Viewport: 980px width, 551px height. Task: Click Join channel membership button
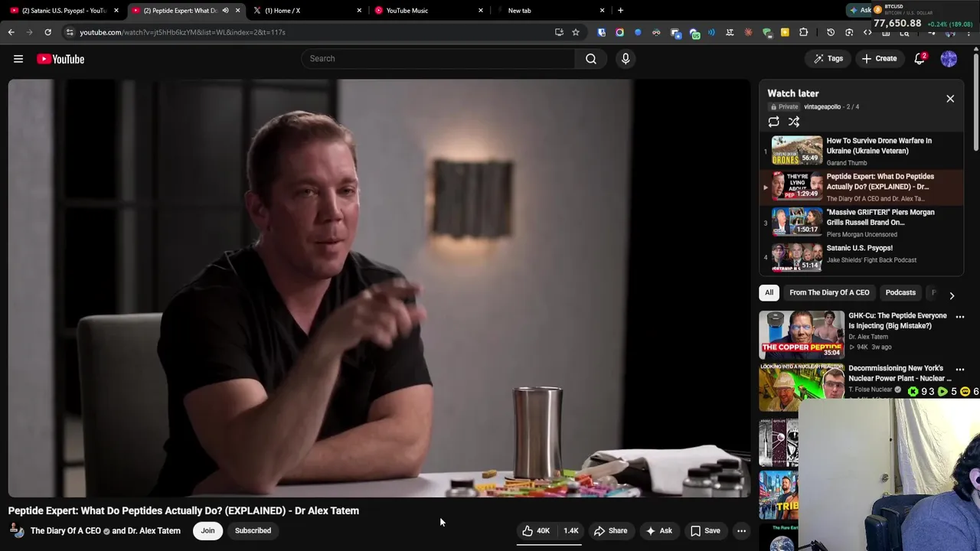coord(207,531)
